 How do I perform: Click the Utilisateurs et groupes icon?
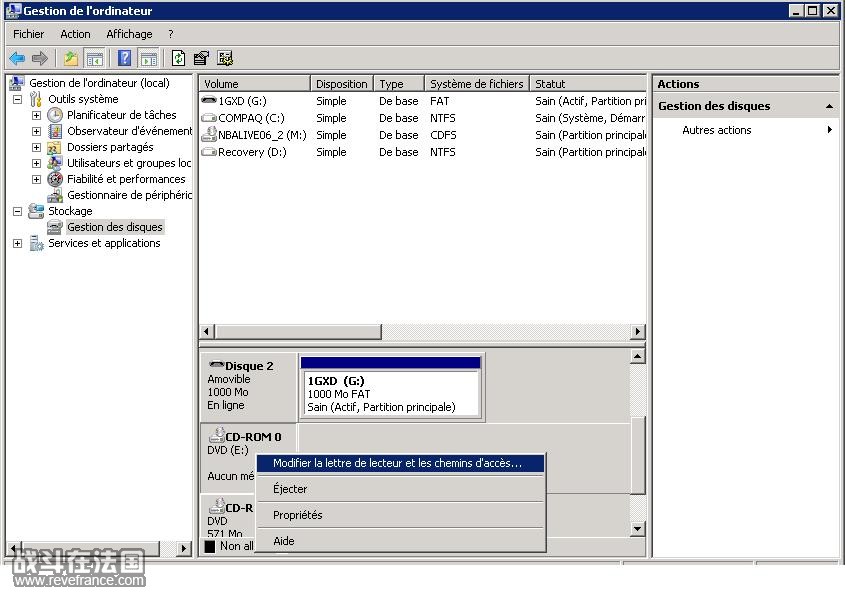(54, 163)
